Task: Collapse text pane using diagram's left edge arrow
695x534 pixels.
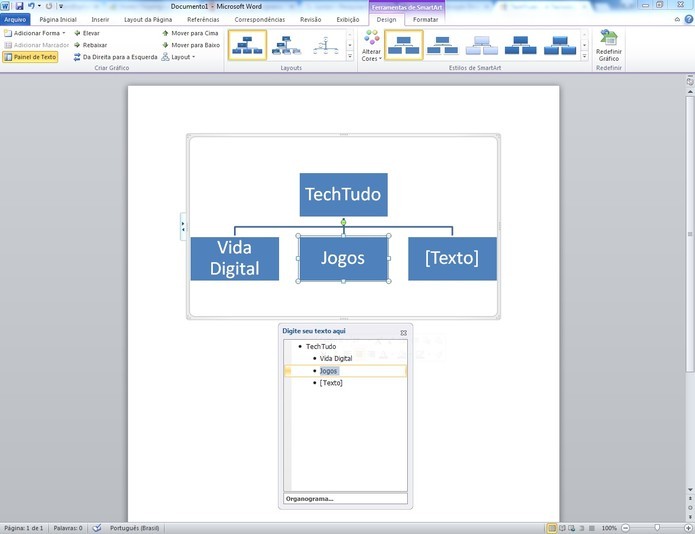Action: [x=183, y=227]
